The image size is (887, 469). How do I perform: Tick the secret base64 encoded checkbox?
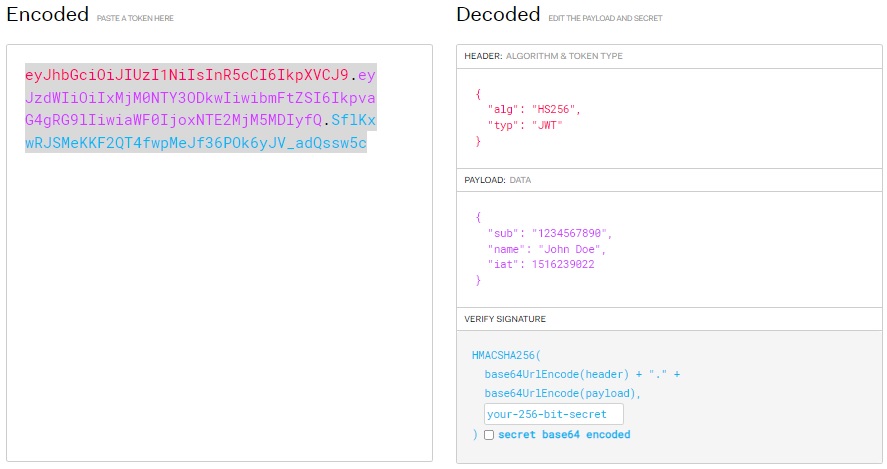(x=489, y=435)
